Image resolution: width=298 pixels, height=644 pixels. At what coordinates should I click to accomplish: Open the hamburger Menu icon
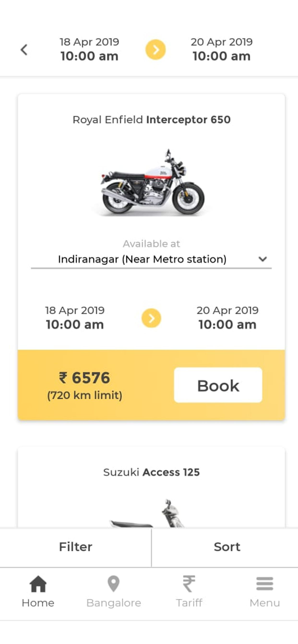click(265, 584)
